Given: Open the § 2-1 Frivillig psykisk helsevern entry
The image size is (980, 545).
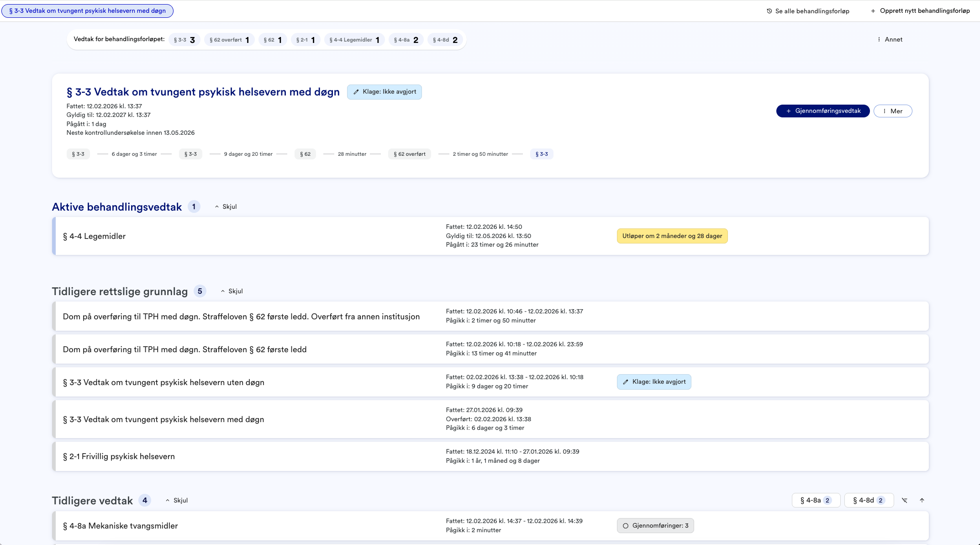Looking at the screenshot, I should (x=119, y=456).
